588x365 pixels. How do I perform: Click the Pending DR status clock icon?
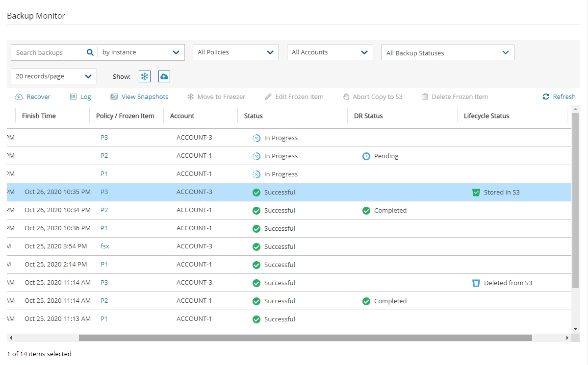click(x=366, y=156)
